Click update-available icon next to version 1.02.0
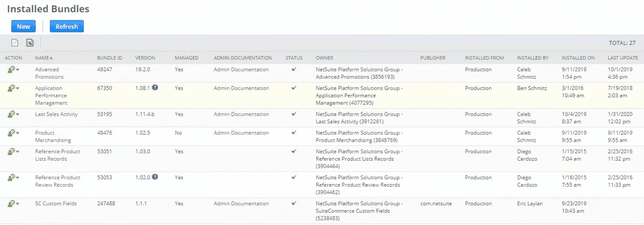 (x=154, y=177)
